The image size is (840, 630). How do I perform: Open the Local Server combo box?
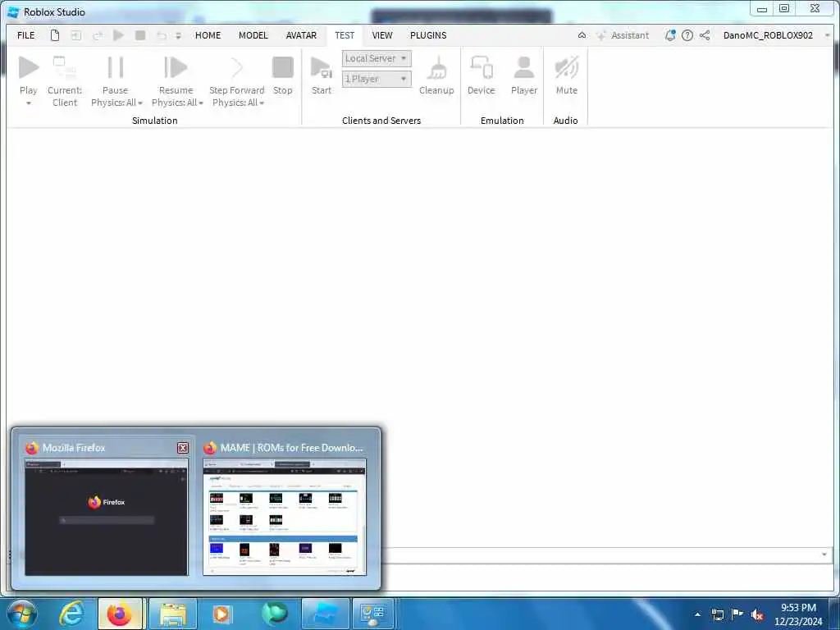377,58
